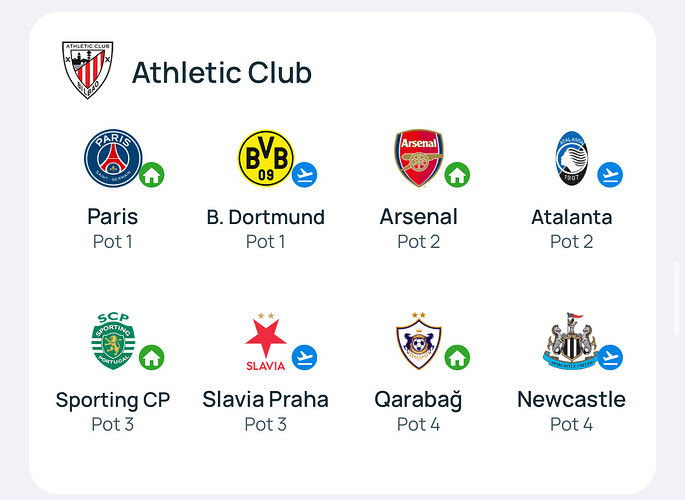Click the Newcastle United crest
The height and width of the screenshot is (500, 685).
[571, 341]
